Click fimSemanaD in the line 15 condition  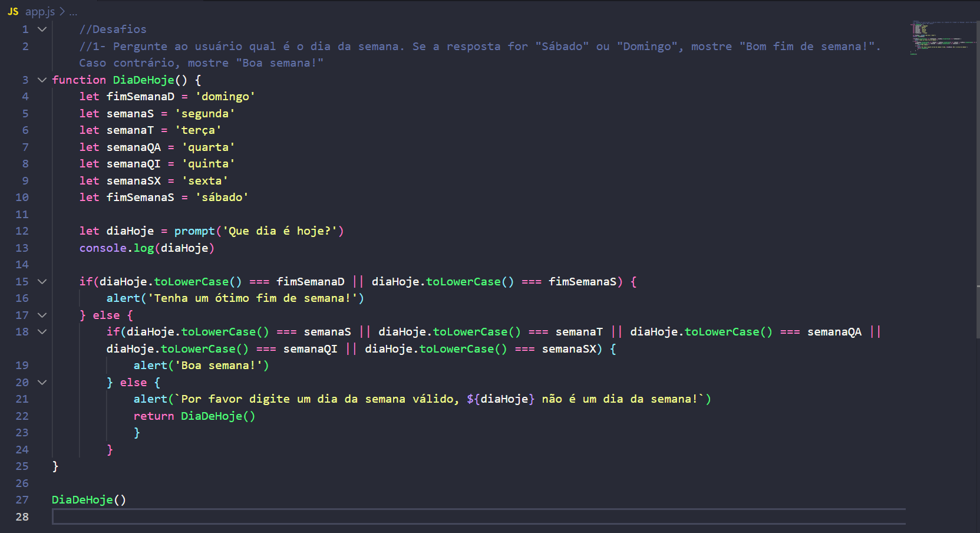point(311,281)
